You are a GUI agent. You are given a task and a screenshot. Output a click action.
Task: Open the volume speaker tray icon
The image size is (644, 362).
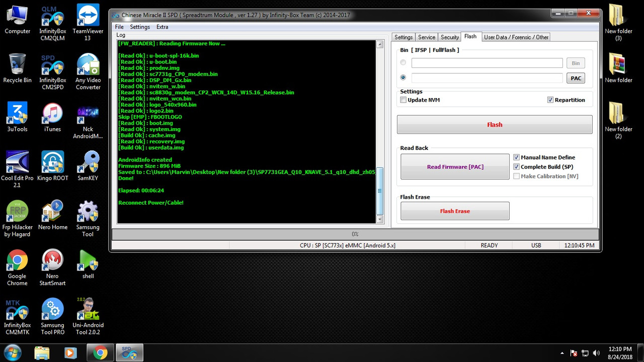point(597,353)
